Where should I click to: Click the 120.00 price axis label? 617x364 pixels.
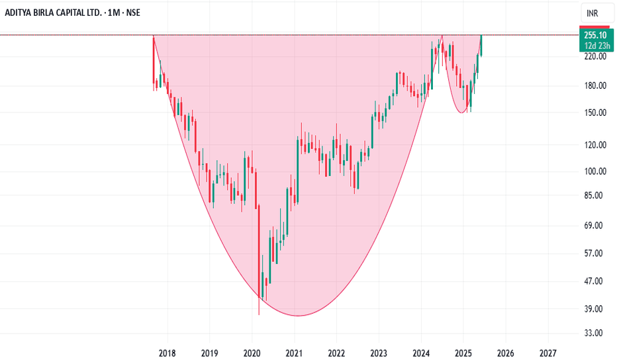595,145
